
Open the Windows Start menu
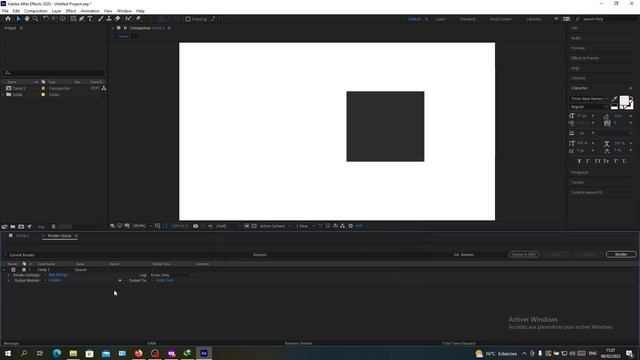pos(8,353)
